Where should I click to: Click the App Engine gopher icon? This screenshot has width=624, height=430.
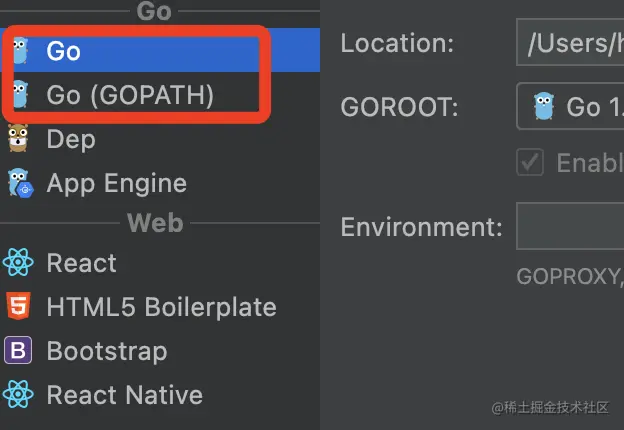click(21, 183)
